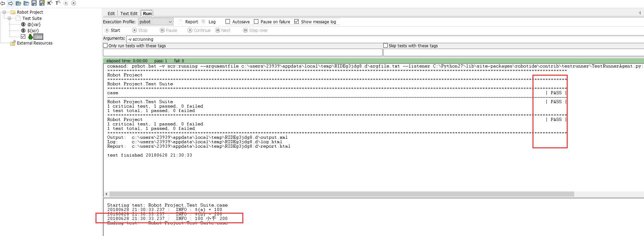Switch to the Text Edit tab
Image resolution: width=644 pixels, height=236 pixels.
pos(129,13)
